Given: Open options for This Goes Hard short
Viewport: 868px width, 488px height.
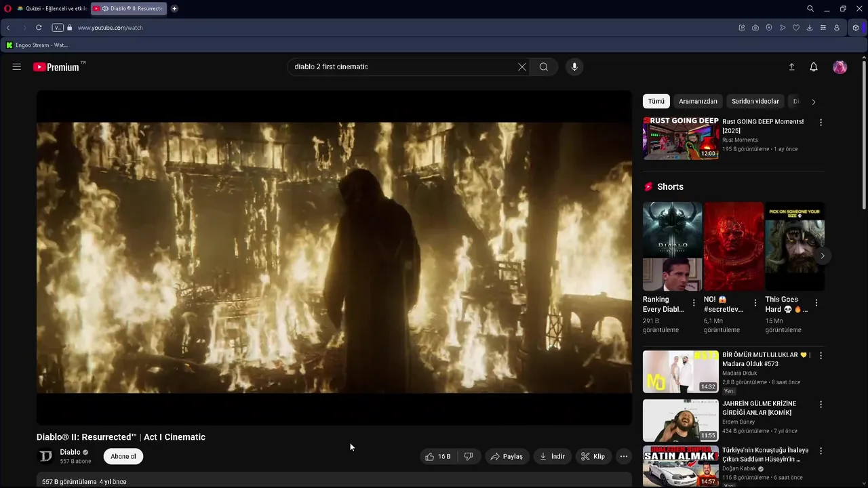Looking at the screenshot, I should click(816, 303).
